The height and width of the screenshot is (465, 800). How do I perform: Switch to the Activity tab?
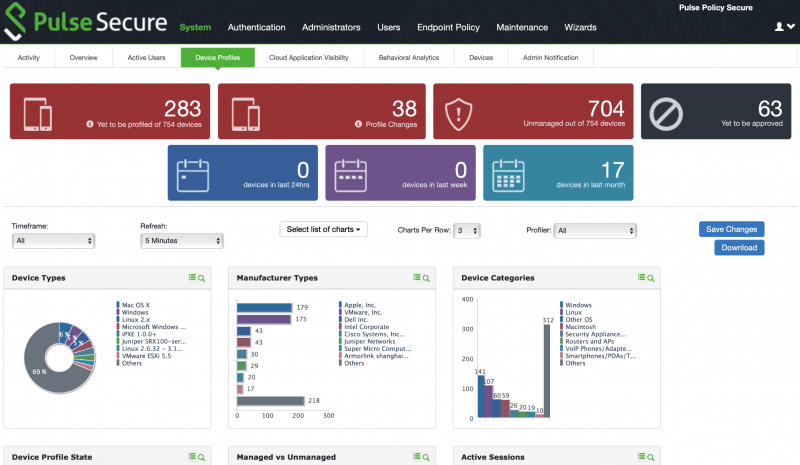29,58
